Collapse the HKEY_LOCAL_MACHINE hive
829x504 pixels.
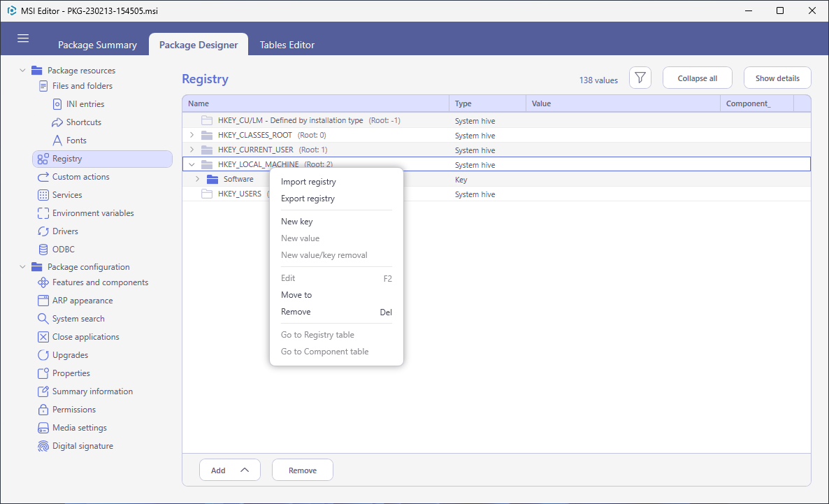192,164
